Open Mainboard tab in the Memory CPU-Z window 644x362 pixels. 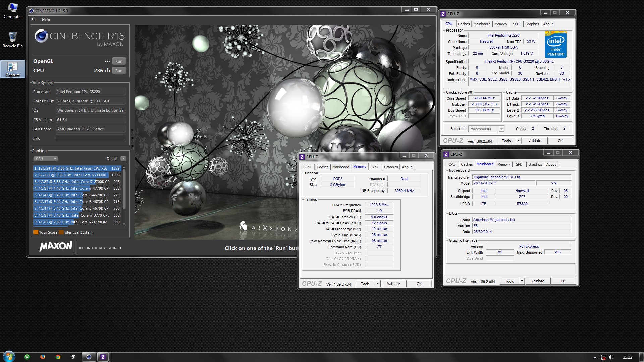[x=341, y=167]
